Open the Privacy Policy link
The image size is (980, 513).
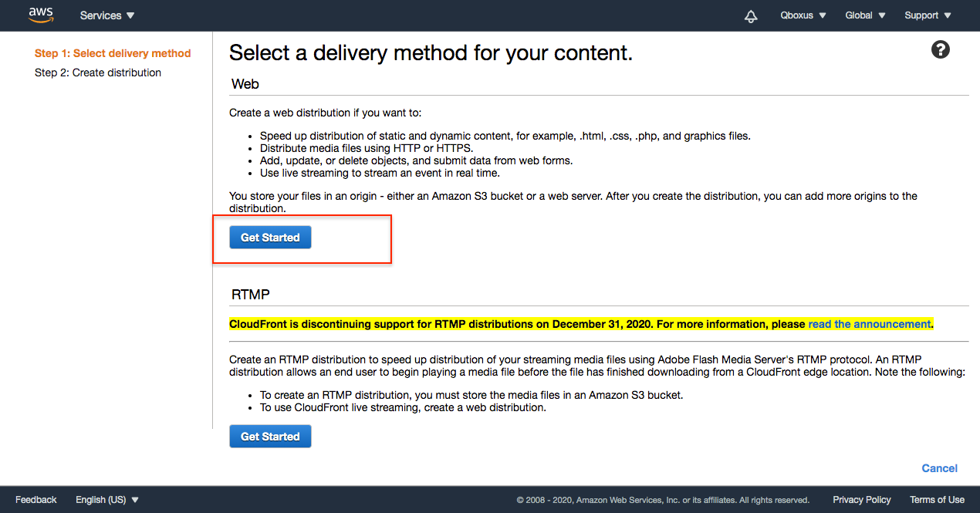coord(862,500)
